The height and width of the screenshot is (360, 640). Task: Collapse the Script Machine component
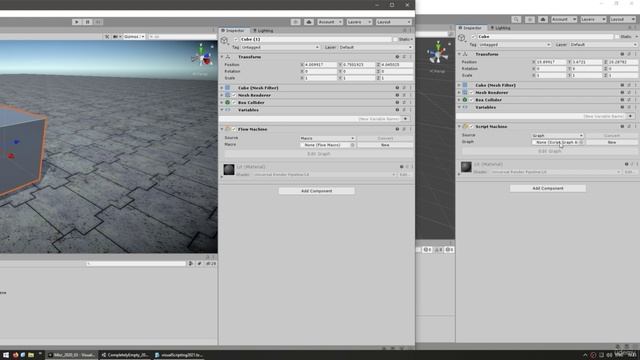pos(459,127)
